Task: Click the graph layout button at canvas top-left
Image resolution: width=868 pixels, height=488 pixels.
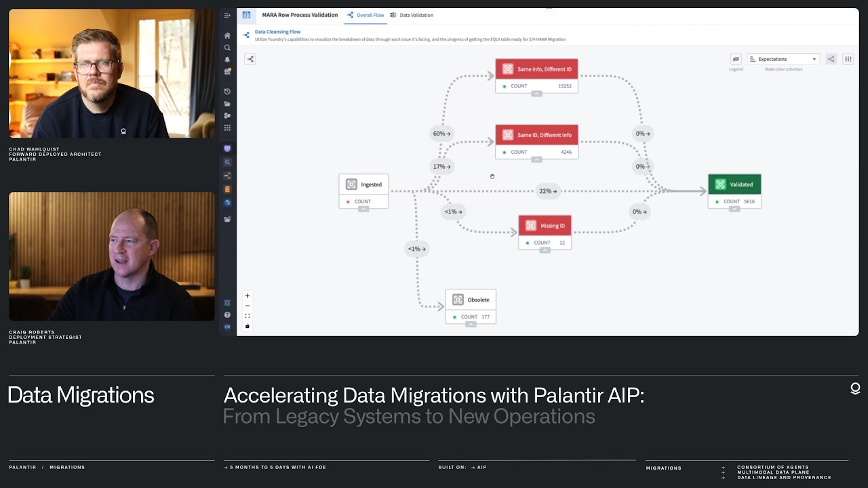Action: (250, 59)
